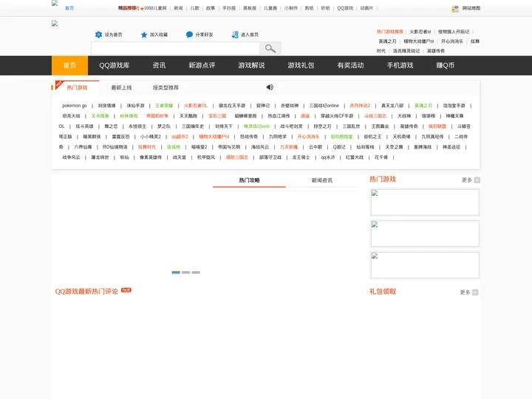532x399 pixels.
Task: Open the RO仙境物语 game link
Action: point(115,147)
